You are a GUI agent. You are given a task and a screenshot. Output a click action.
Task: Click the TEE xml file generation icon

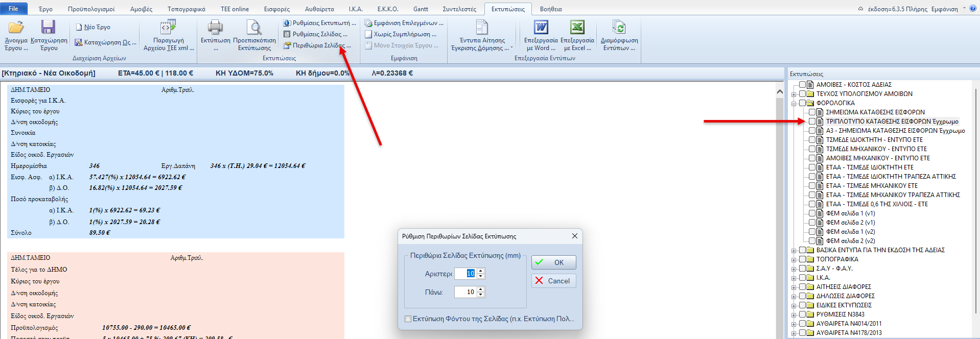(x=168, y=28)
